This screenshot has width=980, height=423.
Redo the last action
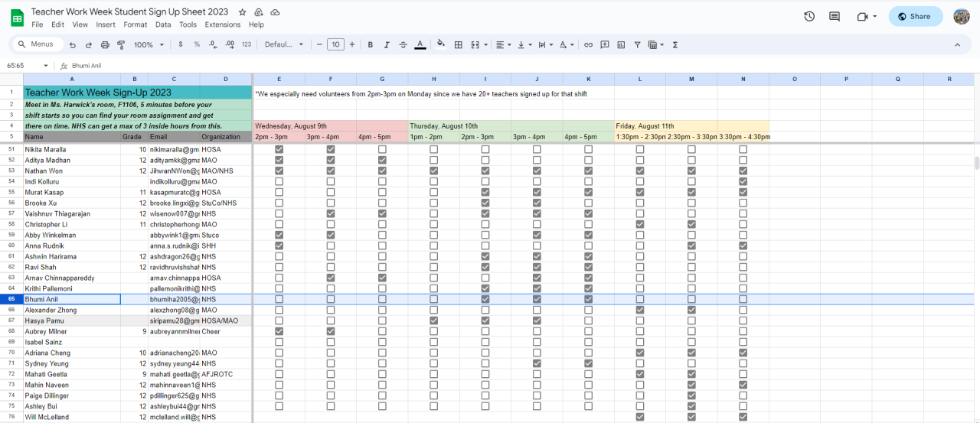(89, 45)
